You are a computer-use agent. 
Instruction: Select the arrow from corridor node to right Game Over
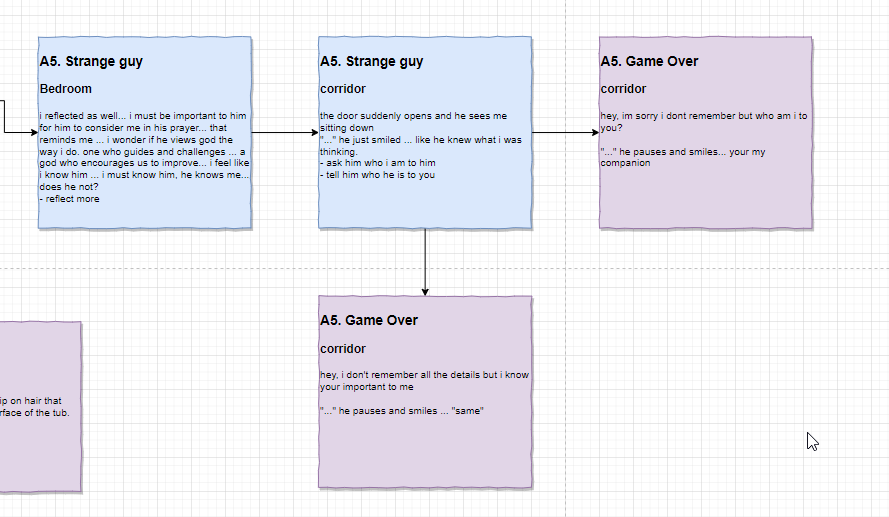pos(565,132)
